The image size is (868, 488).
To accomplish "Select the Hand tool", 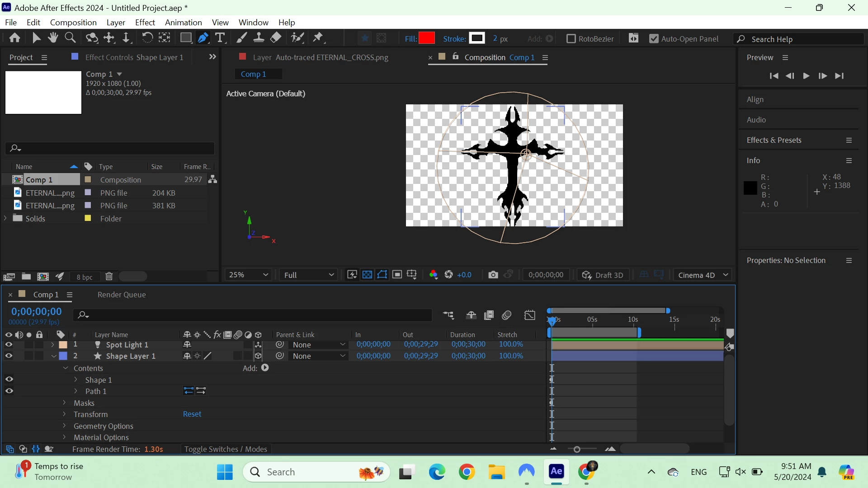I will (53, 38).
